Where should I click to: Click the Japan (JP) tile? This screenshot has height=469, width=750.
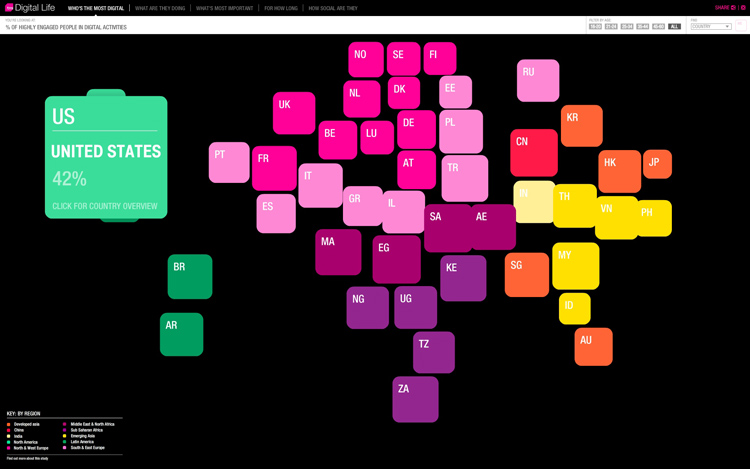click(657, 164)
